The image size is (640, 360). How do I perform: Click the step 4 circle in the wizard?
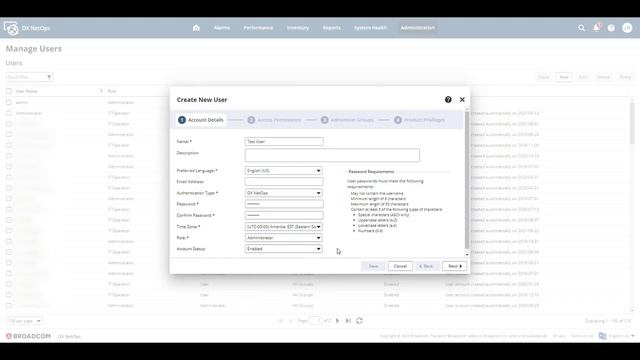(x=398, y=120)
